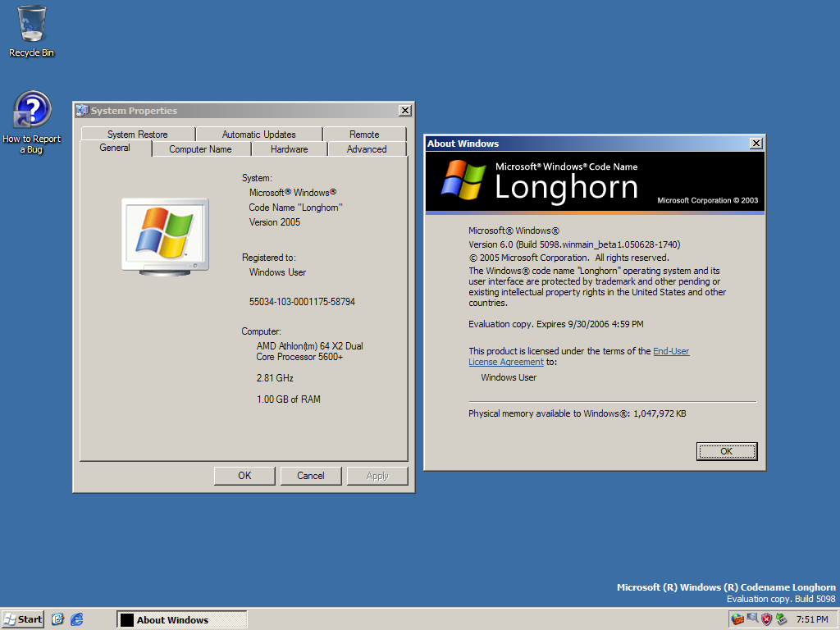Click Safely Remove Hardware tray icon
The image size is (840, 630).
click(781, 619)
